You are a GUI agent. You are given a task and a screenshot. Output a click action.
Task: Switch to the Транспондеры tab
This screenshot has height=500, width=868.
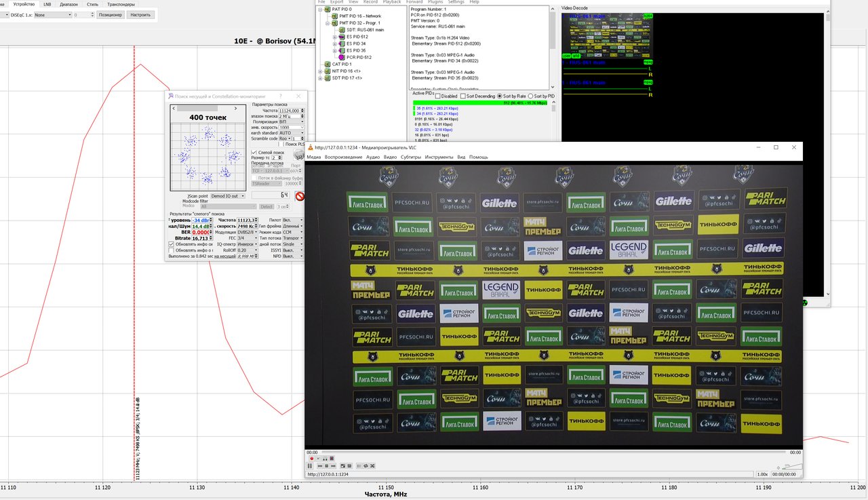point(121,4)
